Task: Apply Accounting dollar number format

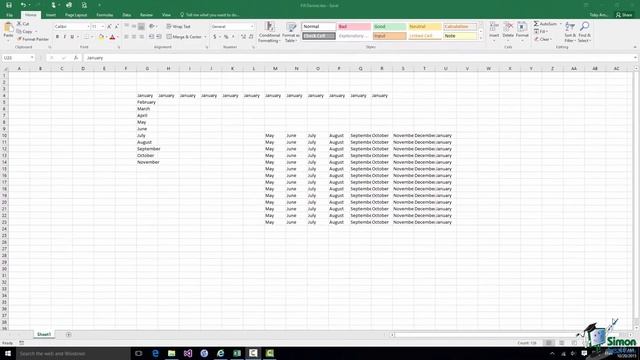Action: (214, 37)
